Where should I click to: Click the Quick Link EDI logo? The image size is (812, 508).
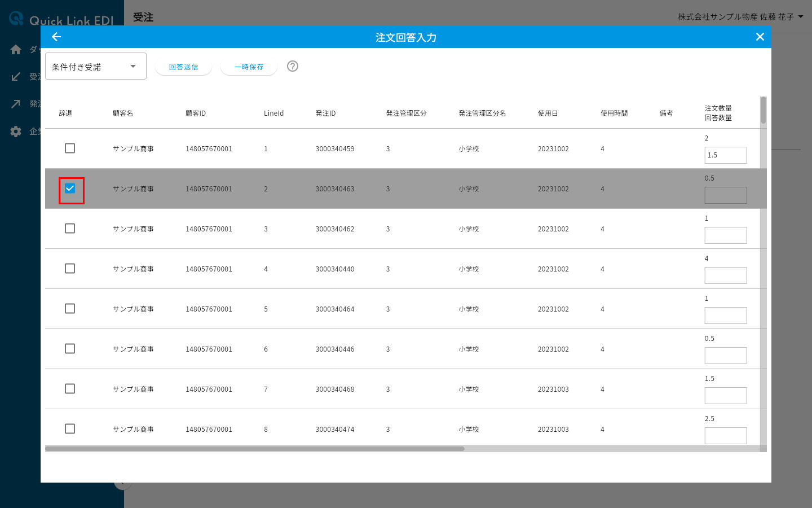[x=61, y=20]
